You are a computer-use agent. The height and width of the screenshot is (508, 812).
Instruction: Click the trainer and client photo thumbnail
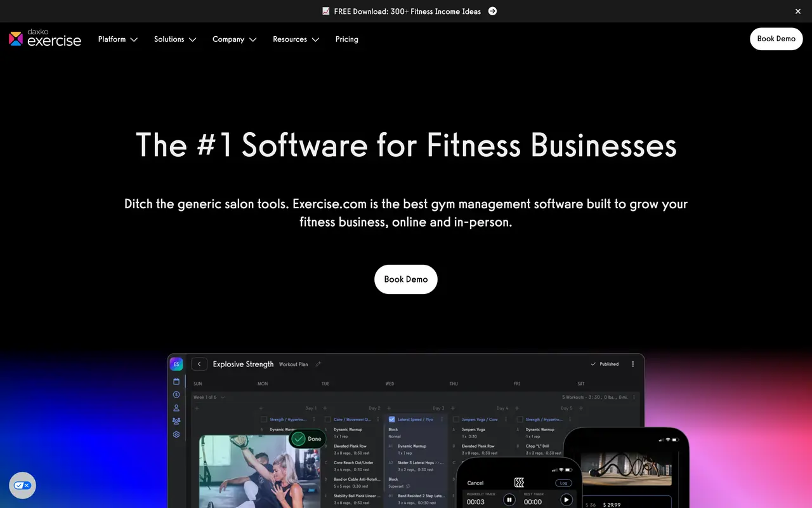(x=259, y=471)
